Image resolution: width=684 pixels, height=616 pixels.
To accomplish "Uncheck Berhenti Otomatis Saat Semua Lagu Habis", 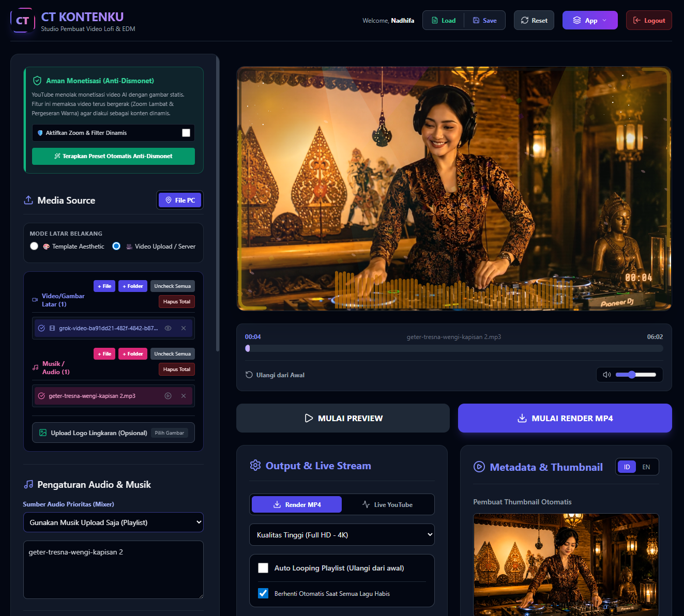I will click(263, 593).
